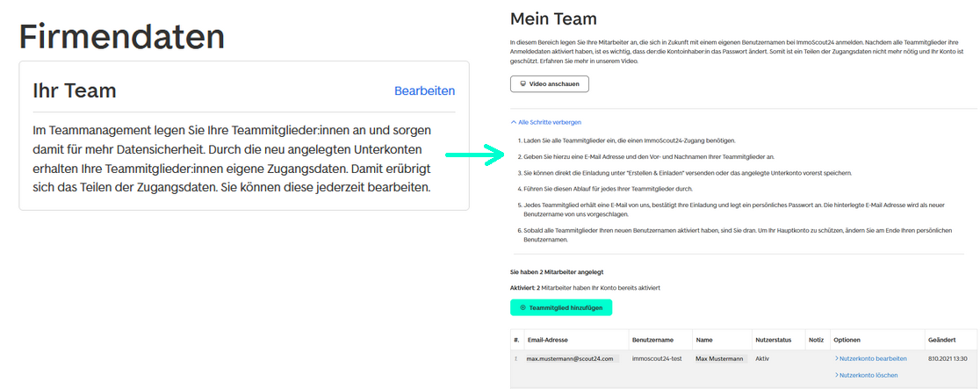Click the Nutzerstatus column header
The height and width of the screenshot is (389, 980).
774,340
